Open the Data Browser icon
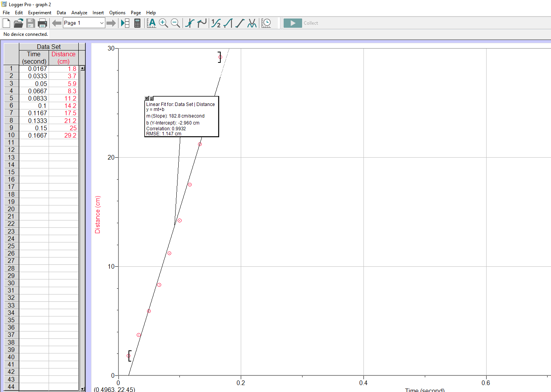 125,23
